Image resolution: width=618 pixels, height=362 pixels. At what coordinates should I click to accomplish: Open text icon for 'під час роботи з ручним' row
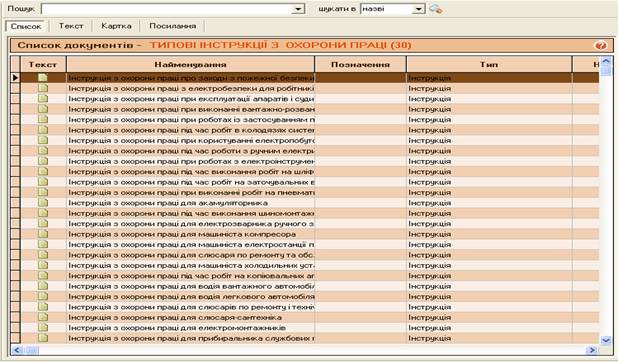43,151
